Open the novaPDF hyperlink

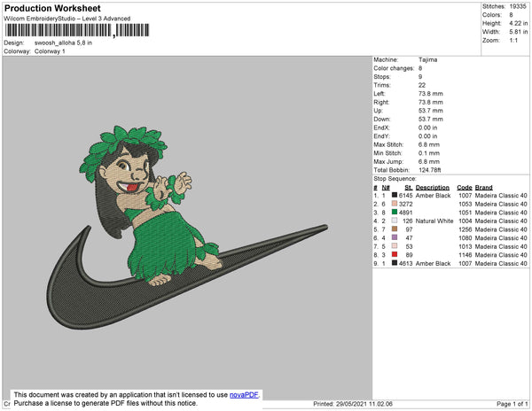(244, 395)
